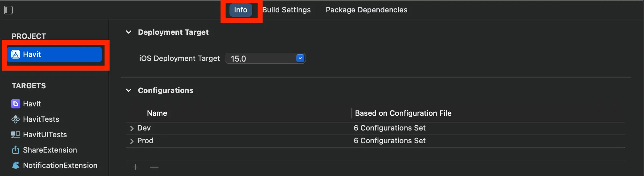This screenshot has width=644, height=176.
Task: Expand the Prod configuration row
Action: click(132, 141)
